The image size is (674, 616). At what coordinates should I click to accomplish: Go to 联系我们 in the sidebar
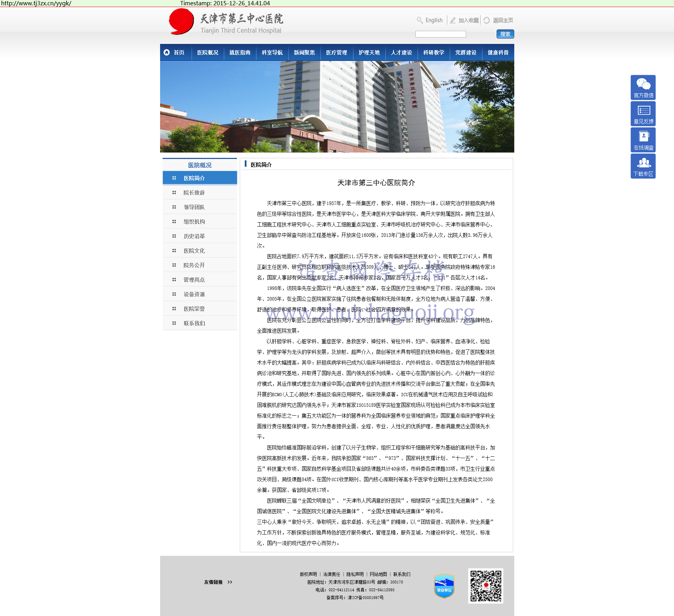click(194, 323)
